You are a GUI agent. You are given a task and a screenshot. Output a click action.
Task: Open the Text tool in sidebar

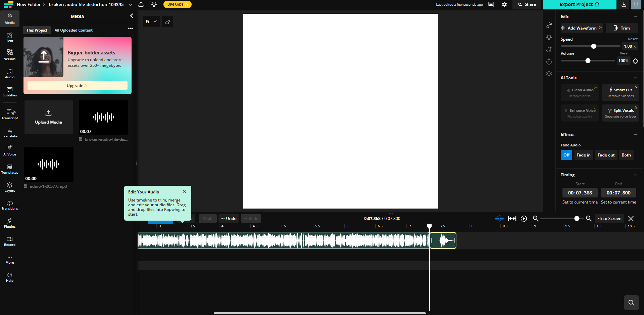coord(10,37)
